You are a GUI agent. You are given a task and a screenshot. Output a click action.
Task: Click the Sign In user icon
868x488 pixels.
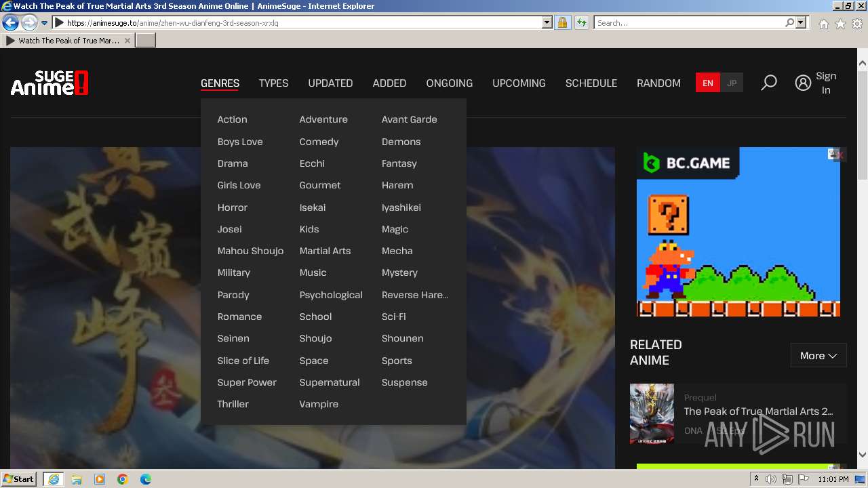click(803, 83)
